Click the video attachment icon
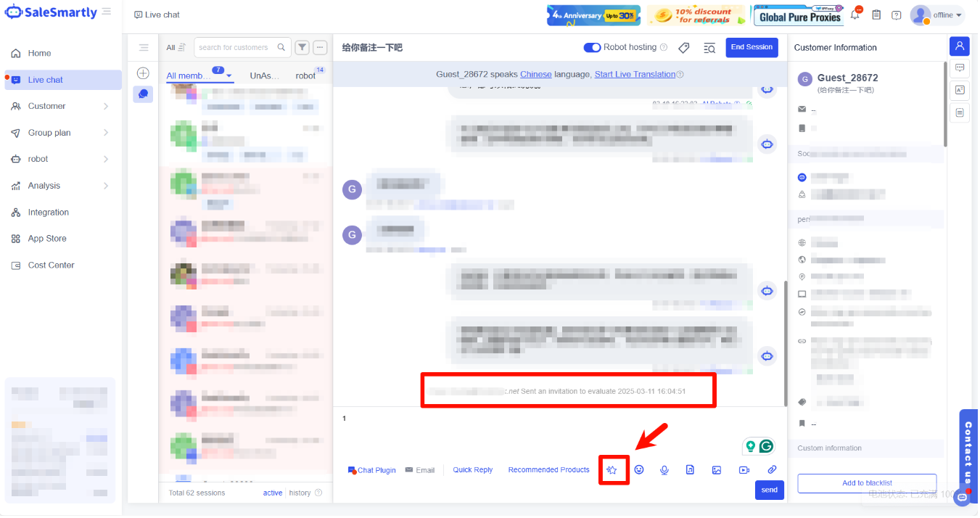 point(744,470)
